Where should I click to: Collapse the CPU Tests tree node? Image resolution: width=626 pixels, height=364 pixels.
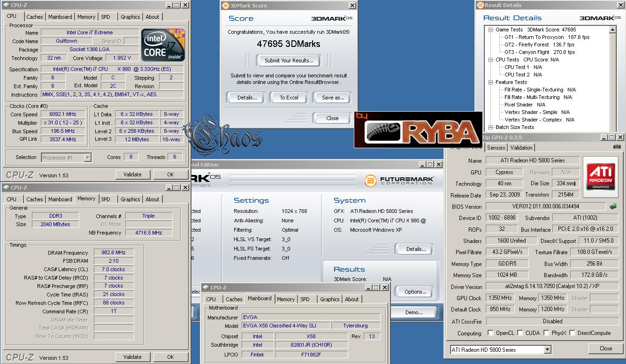click(490, 60)
